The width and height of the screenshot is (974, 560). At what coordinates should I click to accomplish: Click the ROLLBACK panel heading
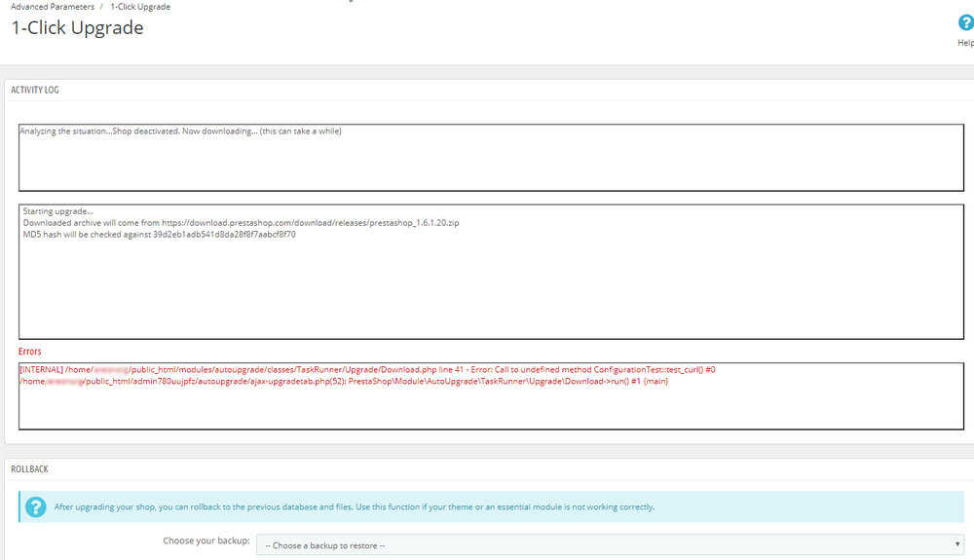click(x=29, y=469)
